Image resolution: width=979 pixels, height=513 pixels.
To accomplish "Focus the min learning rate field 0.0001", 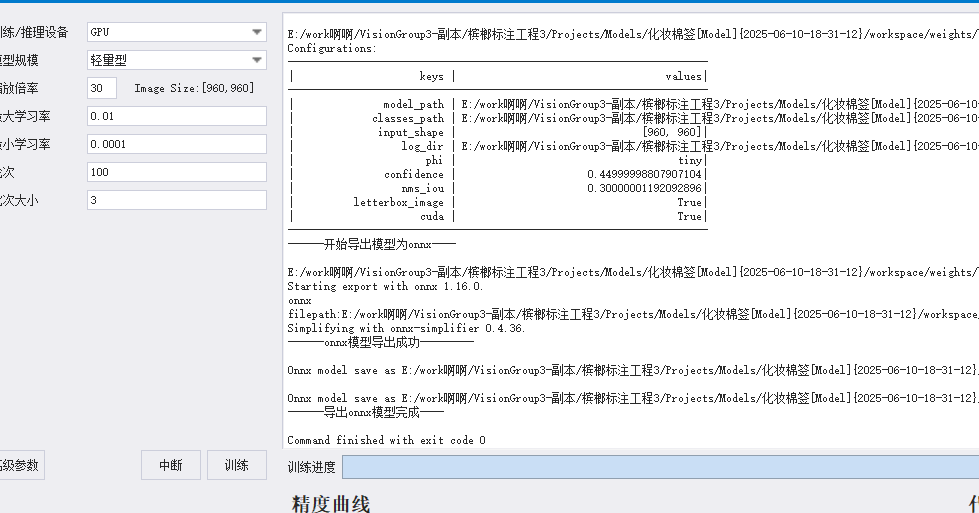I will (x=177, y=144).
